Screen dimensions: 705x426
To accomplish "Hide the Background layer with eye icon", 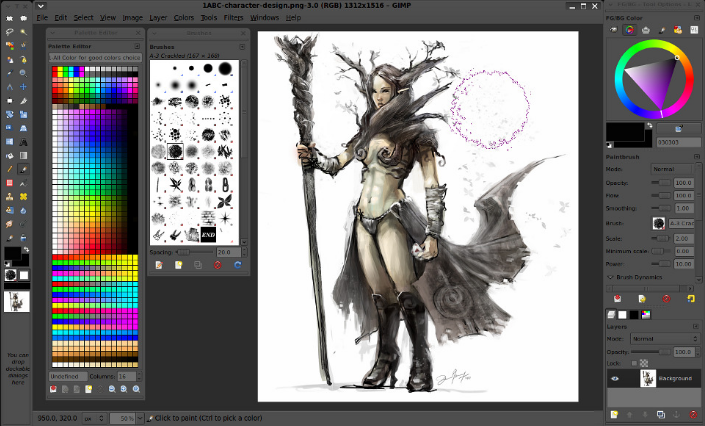I will (615, 378).
